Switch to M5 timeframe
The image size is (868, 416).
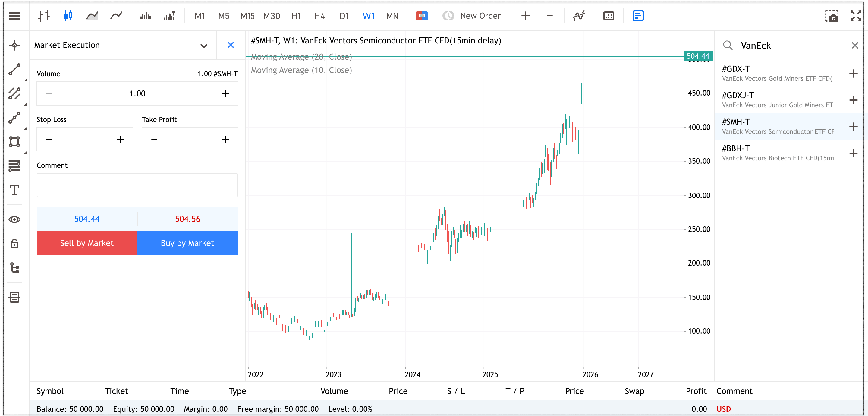click(223, 16)
